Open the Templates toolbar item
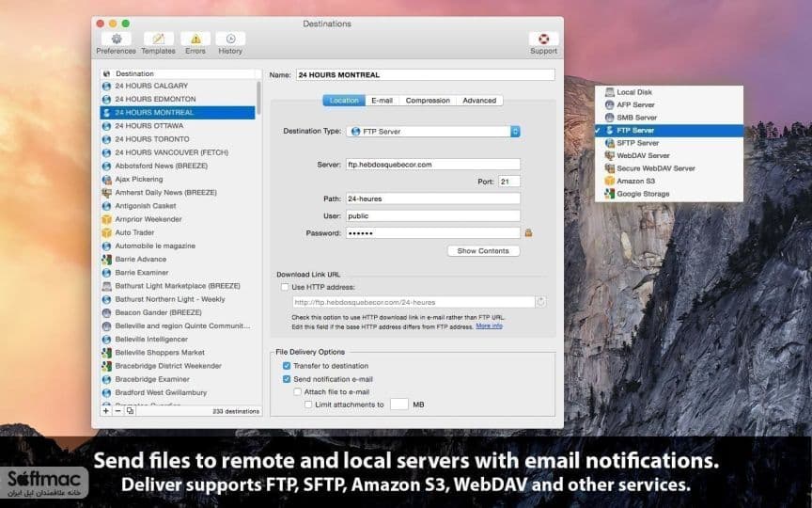Screen dimensions: 812x508 [x=159, y=43]
